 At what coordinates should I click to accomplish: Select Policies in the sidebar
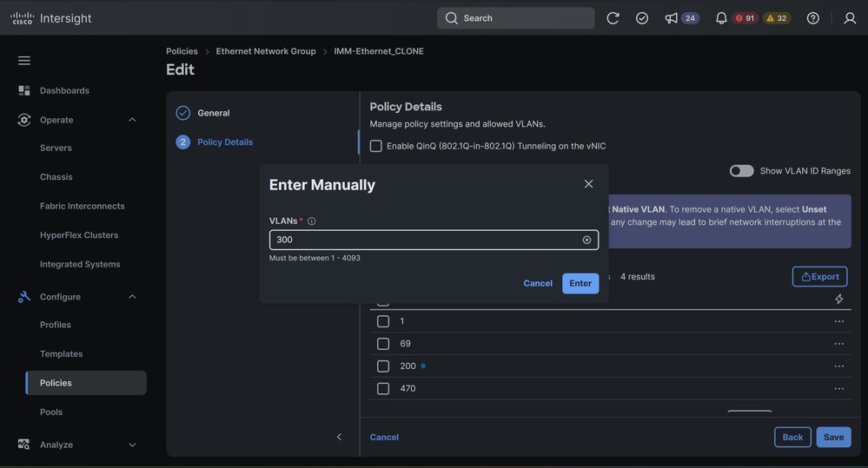pos(86,383)
